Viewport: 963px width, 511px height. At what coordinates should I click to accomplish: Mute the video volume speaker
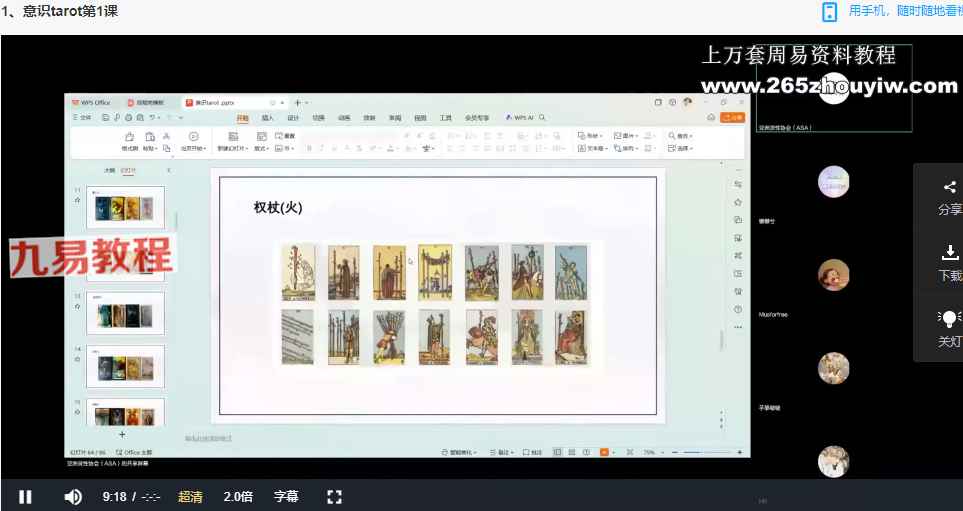(x=73, y=496)
